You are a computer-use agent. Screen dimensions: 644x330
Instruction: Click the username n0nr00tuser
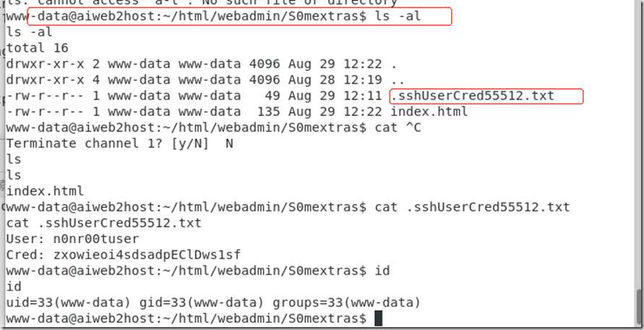point(96,239)
